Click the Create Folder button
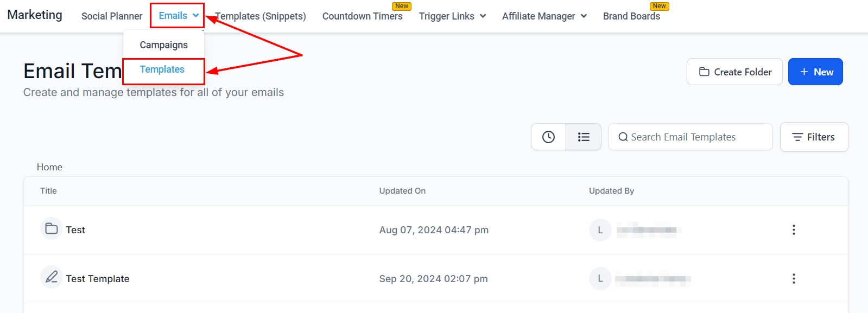This screenshot has height=313, width=868. pyautogui.click(x=734, y=72)
